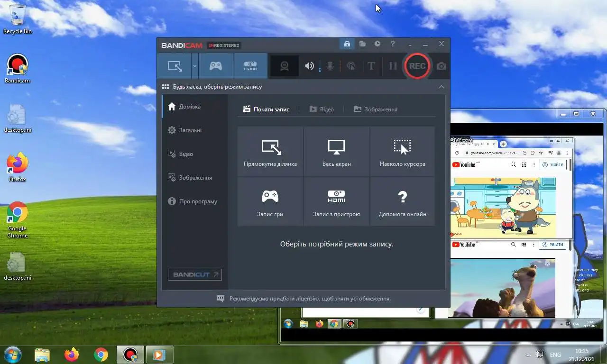Select the Bandicam desktop shortcut
This screenshot has width=607, height=364.
(18, 69)
